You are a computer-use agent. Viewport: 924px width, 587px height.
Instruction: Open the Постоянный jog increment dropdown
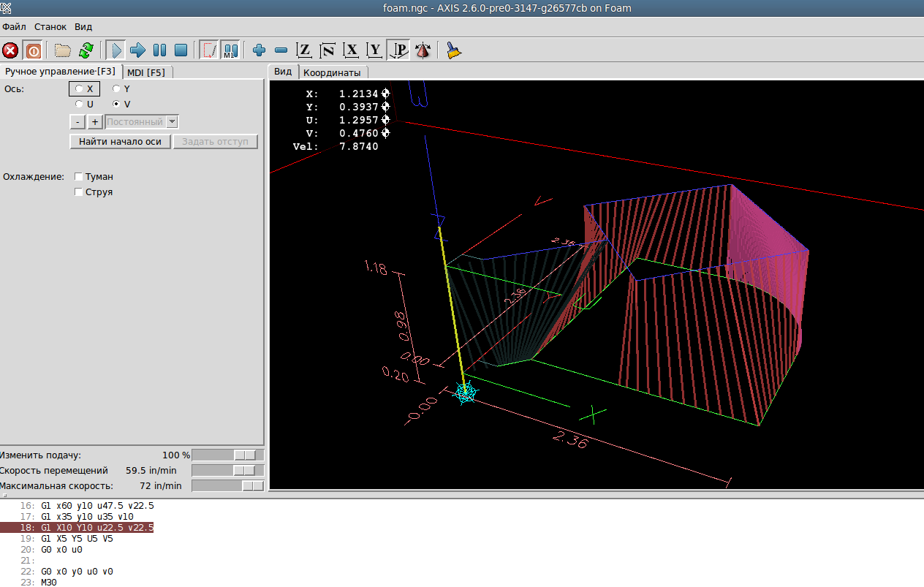click(x=172, y=122)
